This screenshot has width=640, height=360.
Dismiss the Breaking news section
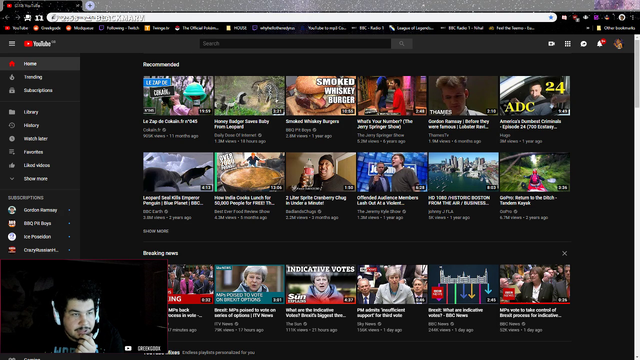pyautogui.click(x=564, y=253)
